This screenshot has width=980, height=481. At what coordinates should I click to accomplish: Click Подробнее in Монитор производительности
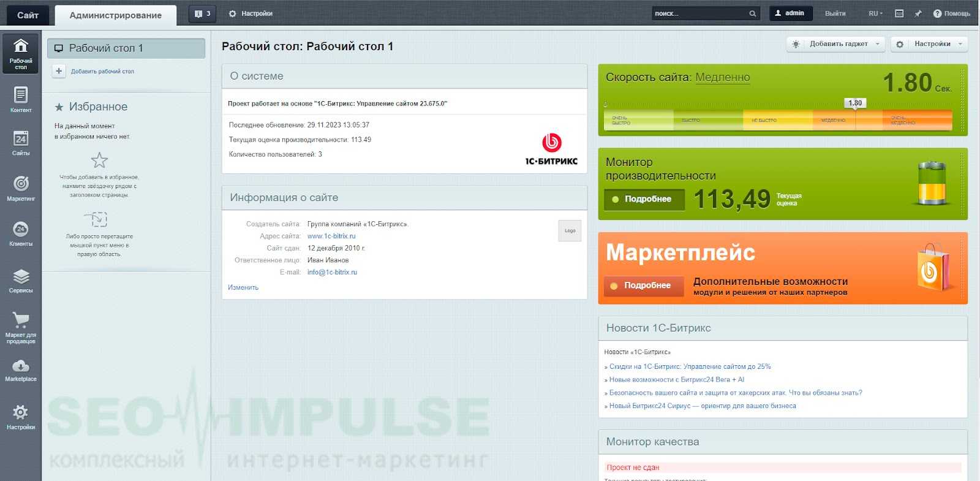(644, 199)
